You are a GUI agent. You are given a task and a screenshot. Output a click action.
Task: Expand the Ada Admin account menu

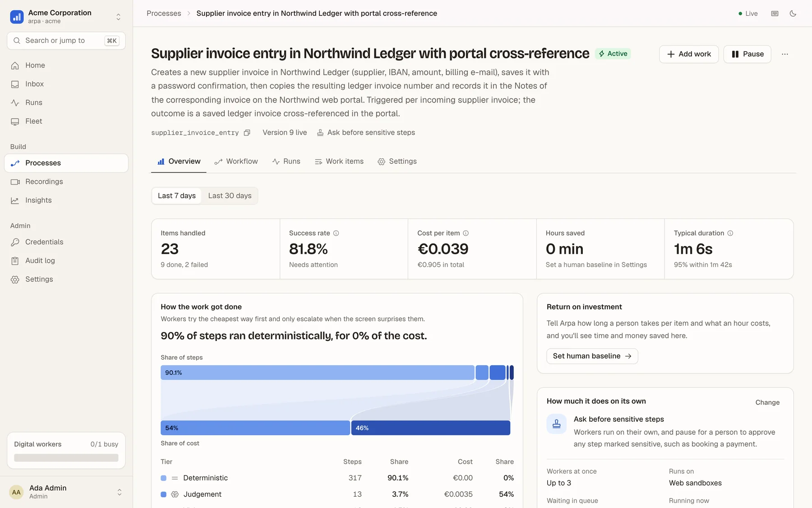coord(120,492)
